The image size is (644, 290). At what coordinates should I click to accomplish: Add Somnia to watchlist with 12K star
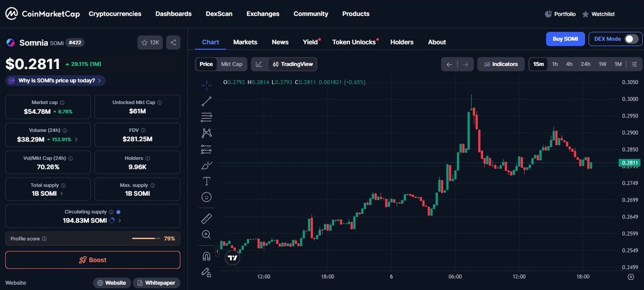point(150,42)
